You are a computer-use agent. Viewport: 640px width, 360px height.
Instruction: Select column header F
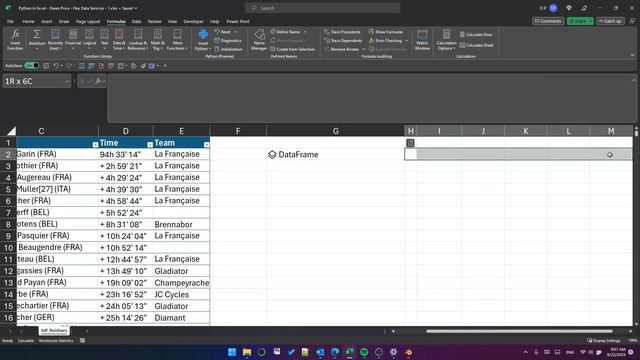click(238, 131)
